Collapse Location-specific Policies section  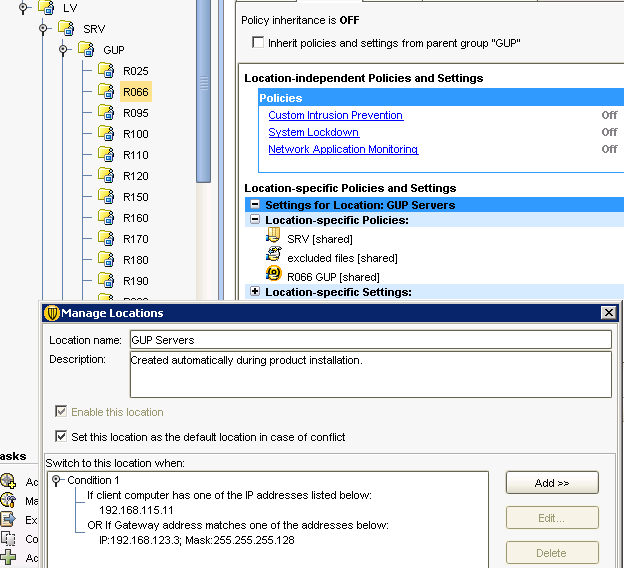[255, 219]
